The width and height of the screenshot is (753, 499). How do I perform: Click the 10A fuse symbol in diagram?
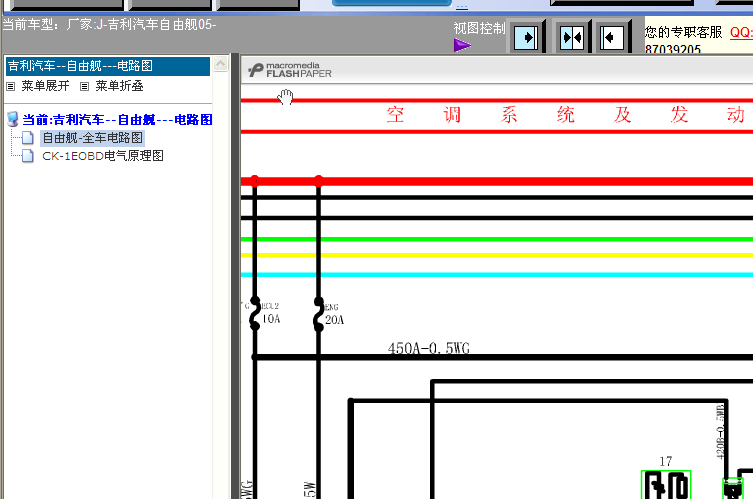(255, 313)
